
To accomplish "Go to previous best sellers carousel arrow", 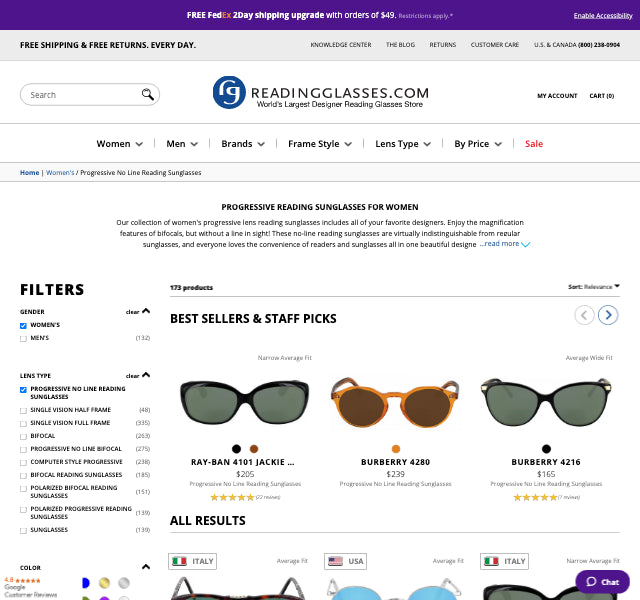I will tap(584, 315).
